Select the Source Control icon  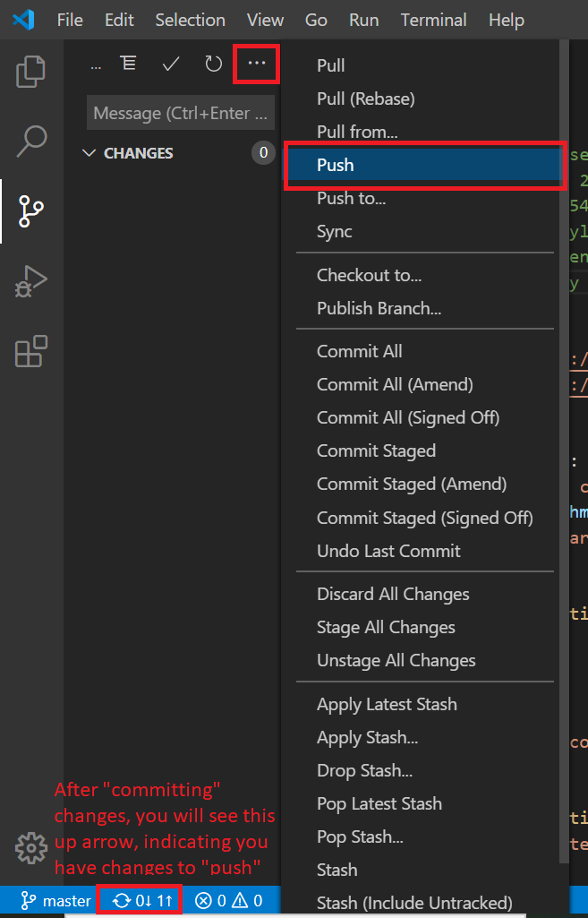point(30,211)
